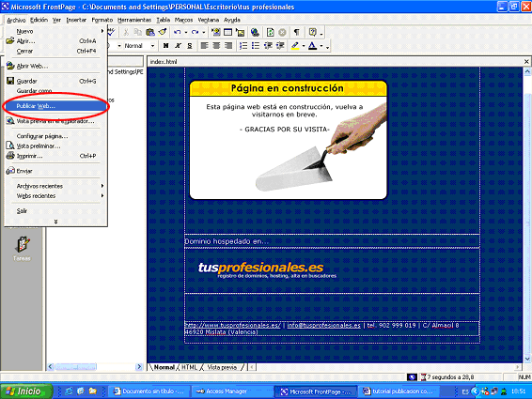Toggle Align Left paragraph alignment
The image size is (532, 399).
point(204,45)
